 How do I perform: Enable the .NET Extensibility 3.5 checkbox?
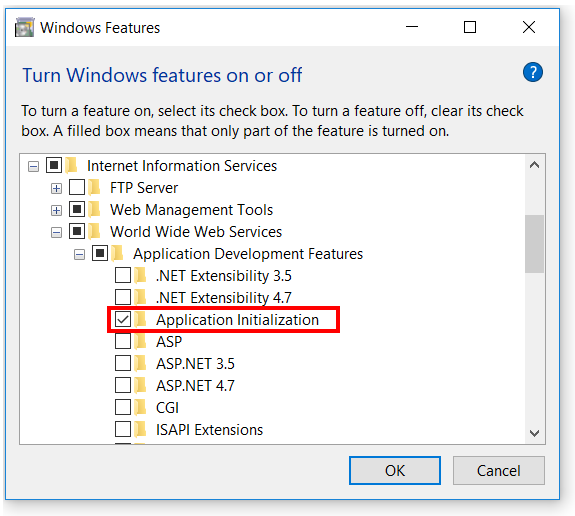(123, 275)
